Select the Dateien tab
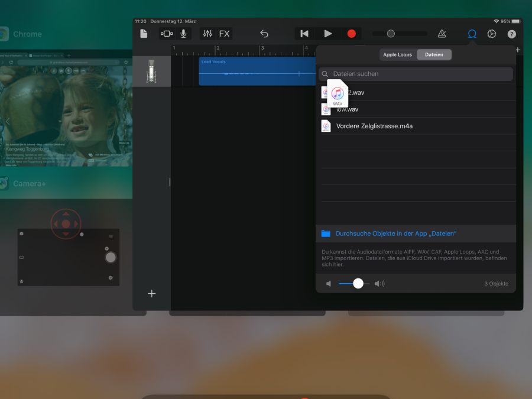 point(434,54)
